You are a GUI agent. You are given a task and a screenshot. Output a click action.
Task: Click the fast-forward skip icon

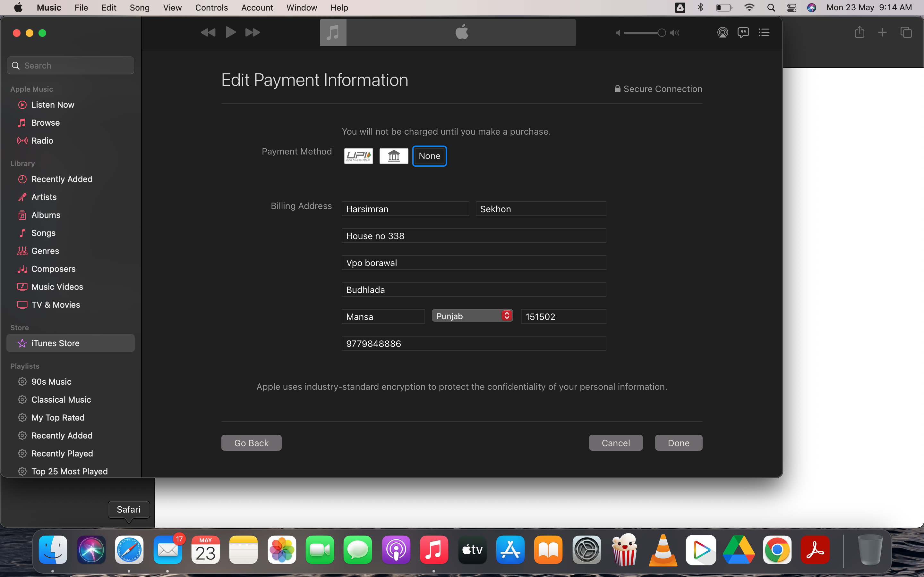tap(252, 32)
